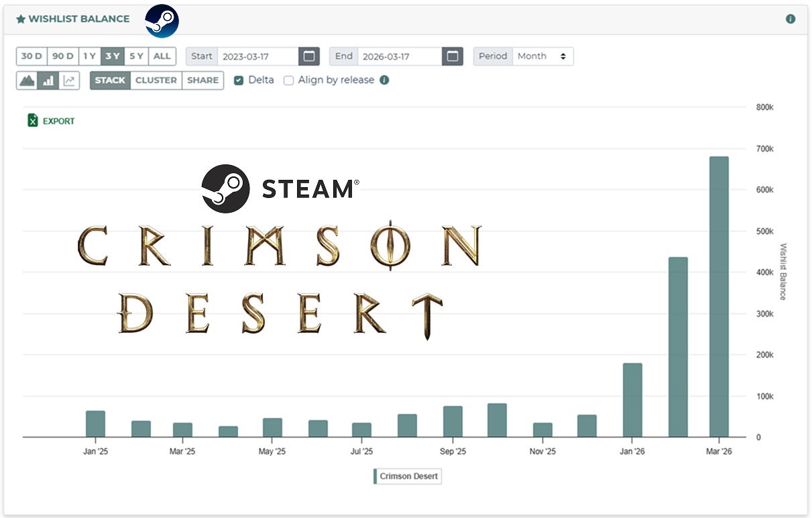Open the End date calendar picker
This screenshot has height=518, width=812.
(x=453, y=56)
